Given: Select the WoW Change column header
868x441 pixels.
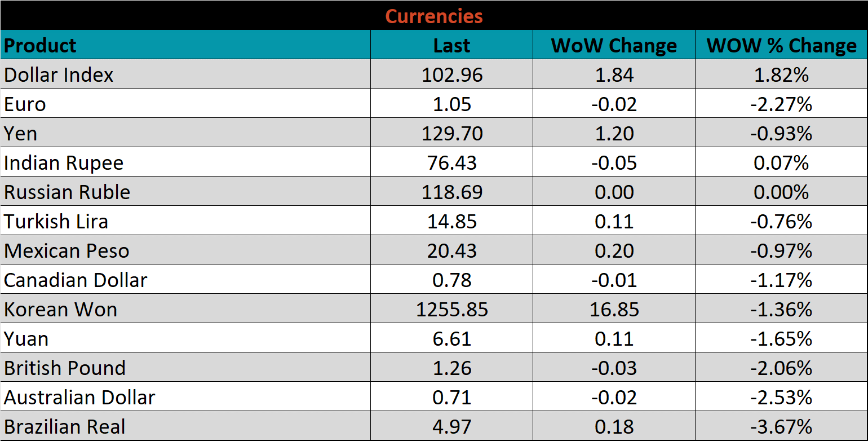Looking at the screenshot, I should (614, 45).
